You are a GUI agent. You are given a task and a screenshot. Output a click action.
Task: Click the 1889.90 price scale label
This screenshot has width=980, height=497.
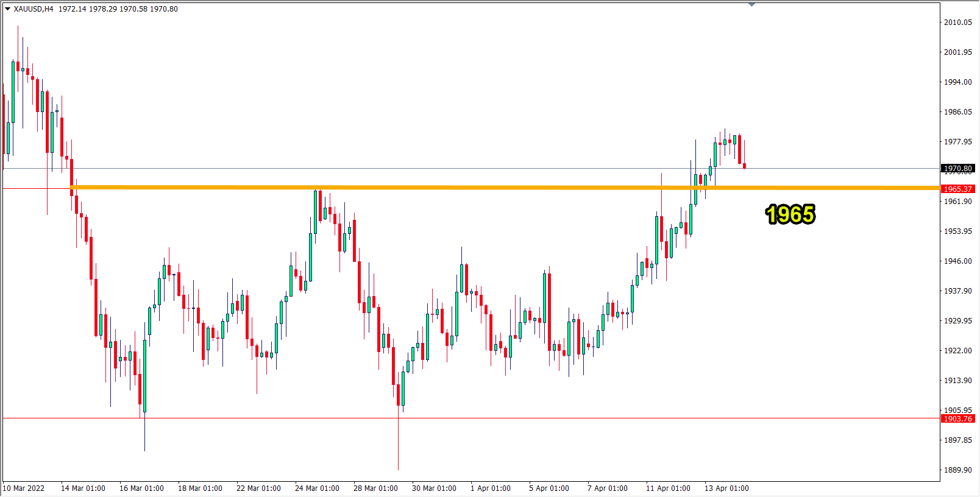click(957, 470)
